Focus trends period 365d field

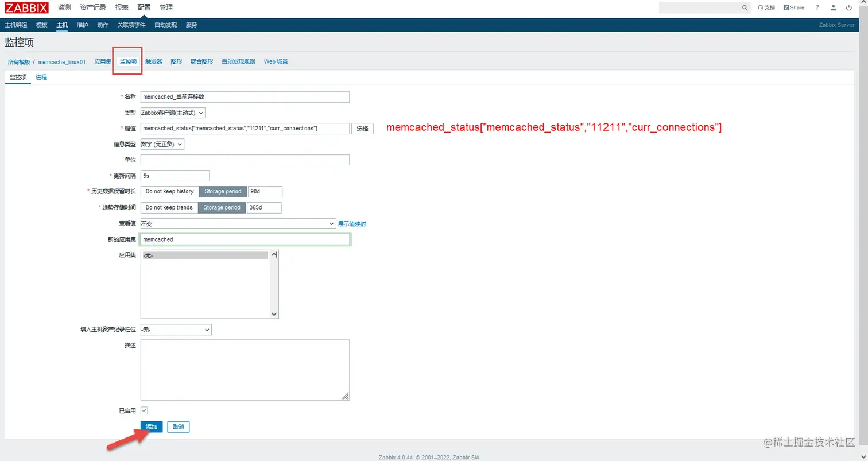point(264,207)
